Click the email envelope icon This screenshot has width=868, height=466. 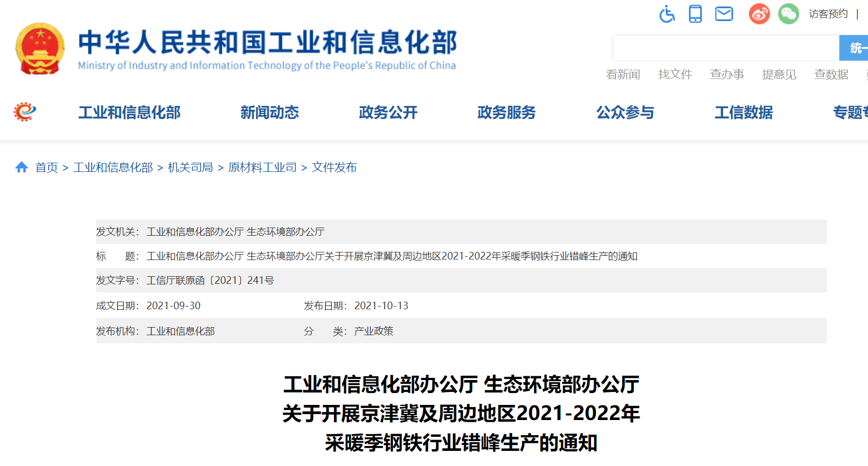[724, 14]
